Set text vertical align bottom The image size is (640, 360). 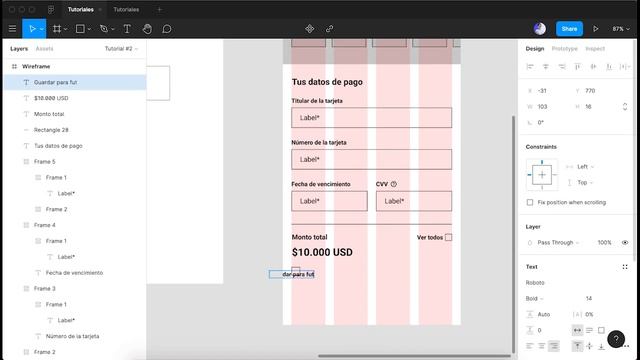click(x=601, y=346)
